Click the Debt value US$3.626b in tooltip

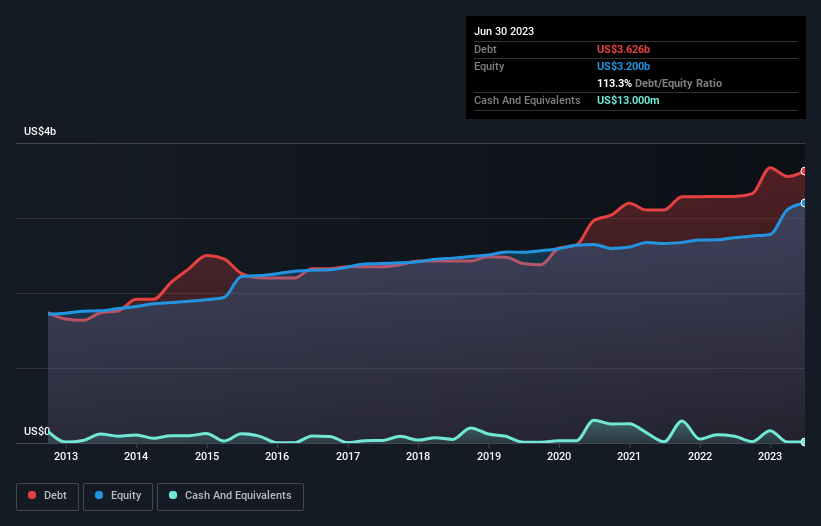pos(623,49)
